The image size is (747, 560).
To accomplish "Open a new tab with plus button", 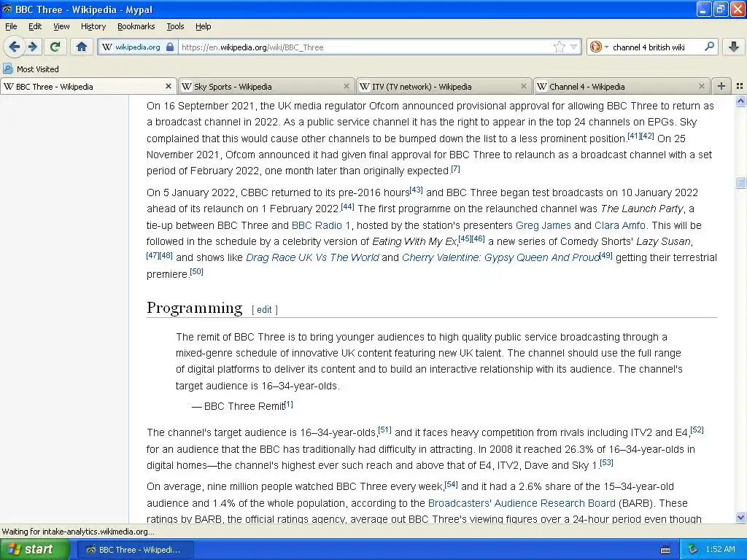I will coord(721,86).
